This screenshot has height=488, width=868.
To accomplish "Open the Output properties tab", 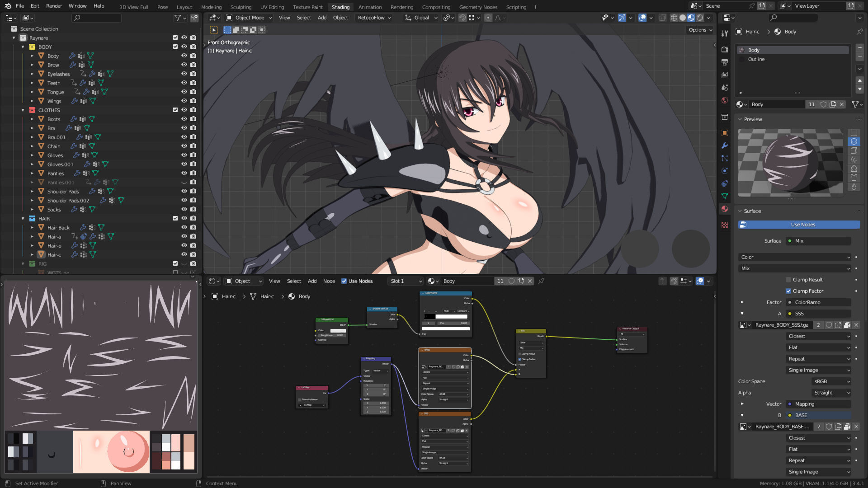I will [725, 62].
